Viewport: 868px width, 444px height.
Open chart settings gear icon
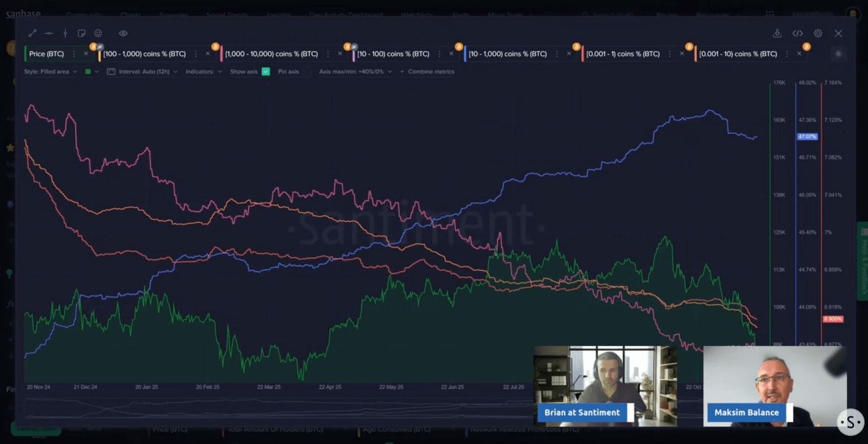coord(818,33)
